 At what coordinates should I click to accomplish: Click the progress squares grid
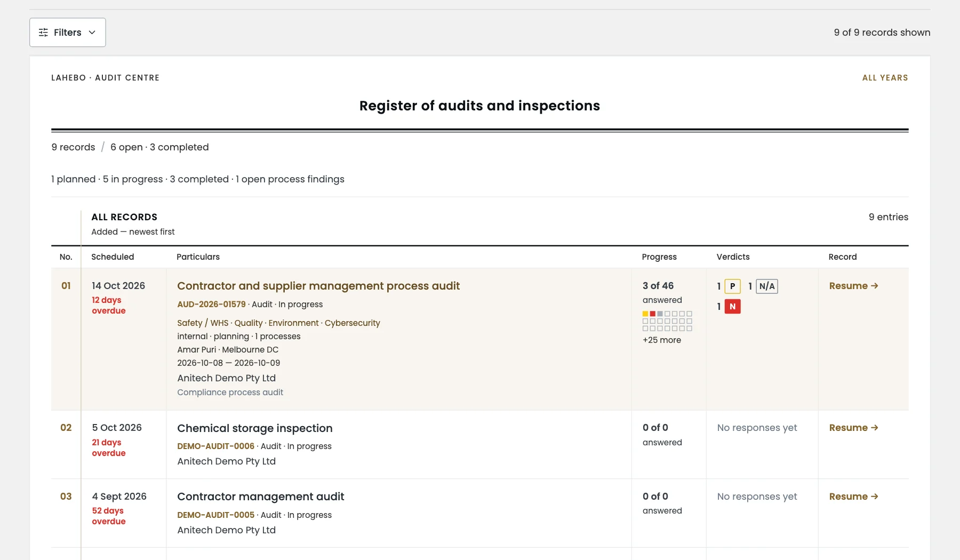pyautogui.click(x=667, y=321)
